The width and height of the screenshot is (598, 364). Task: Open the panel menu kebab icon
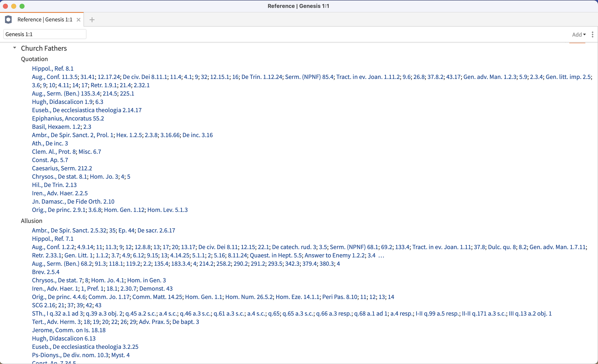click(592, 34)
